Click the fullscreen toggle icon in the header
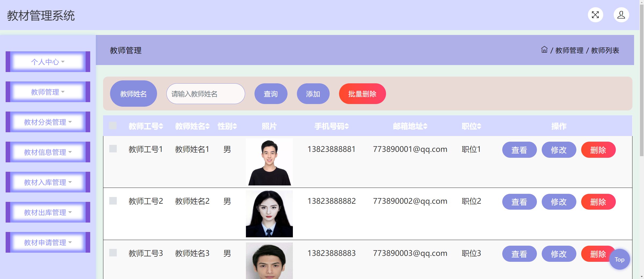 click(x=595, y=15)
